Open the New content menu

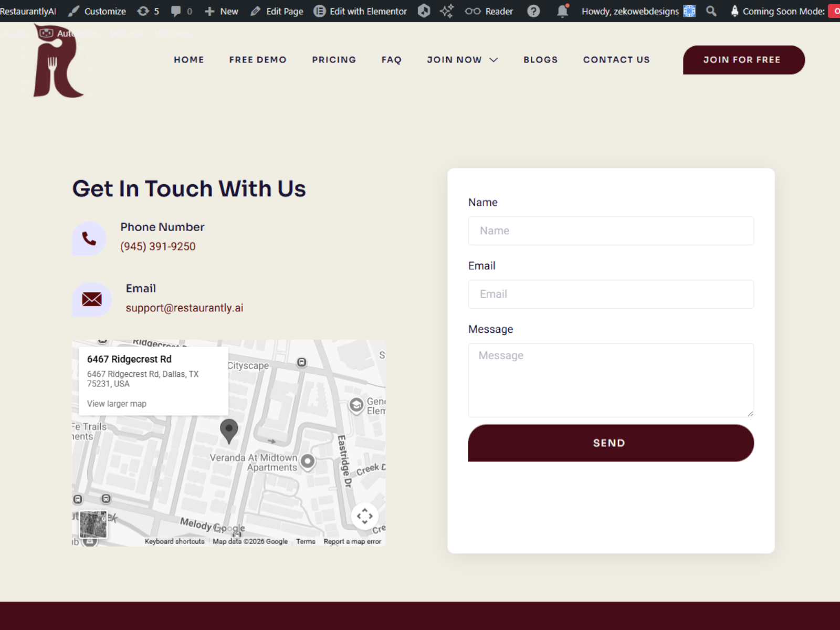click(222, 11)
